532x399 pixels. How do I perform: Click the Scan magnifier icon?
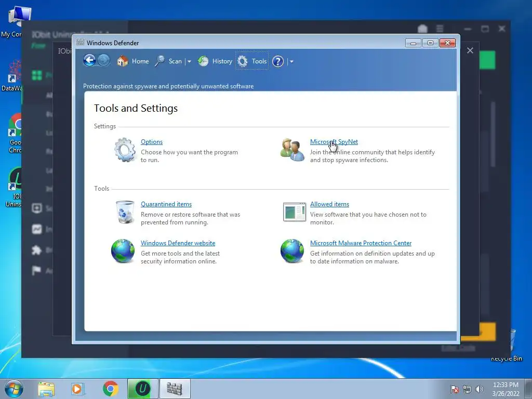coord(160,61)
